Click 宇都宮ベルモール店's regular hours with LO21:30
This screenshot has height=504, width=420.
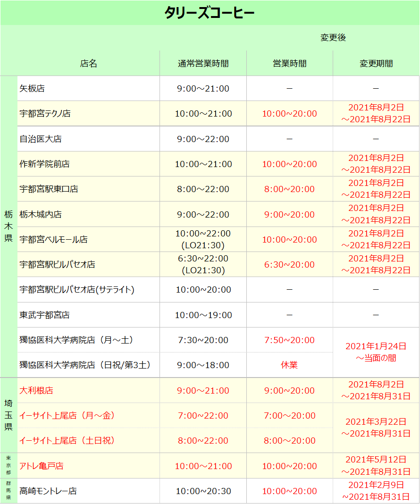(203, 239)
